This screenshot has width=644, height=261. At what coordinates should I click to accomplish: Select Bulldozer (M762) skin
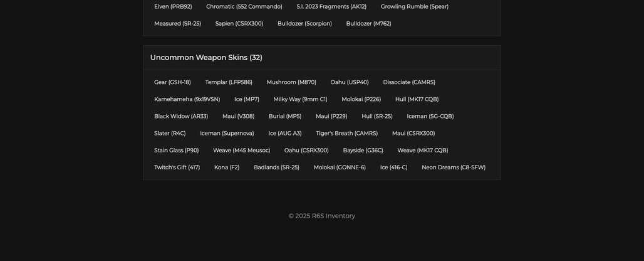click(368, 24)
